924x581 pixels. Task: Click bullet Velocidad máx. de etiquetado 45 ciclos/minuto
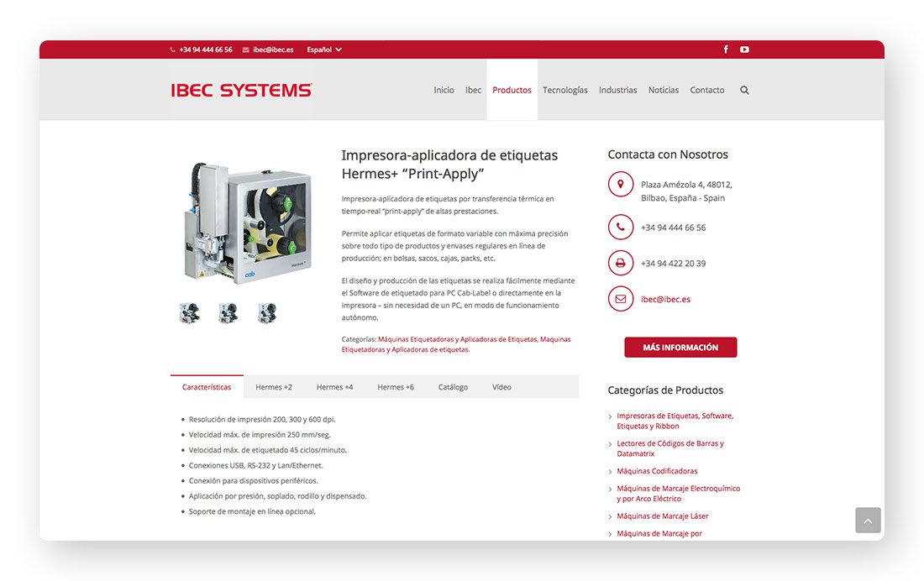(x=268, y=450)
